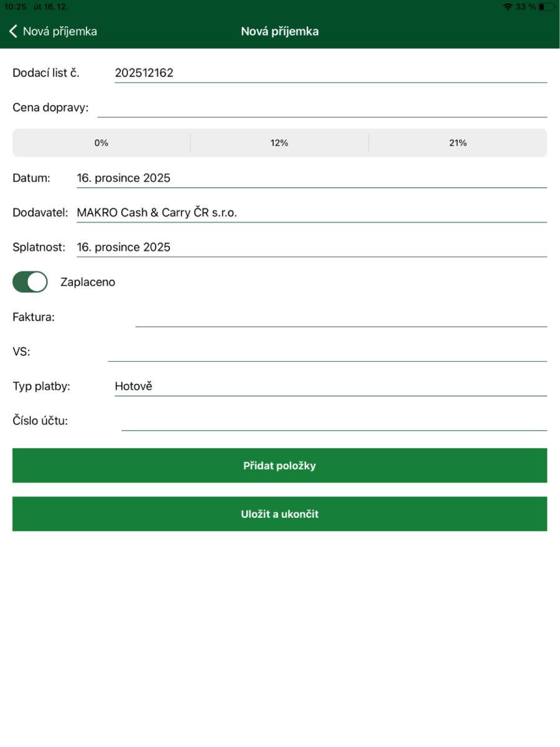Select the 21% VAT segment
Screen dimensions: 560x747
click(458, 143)
